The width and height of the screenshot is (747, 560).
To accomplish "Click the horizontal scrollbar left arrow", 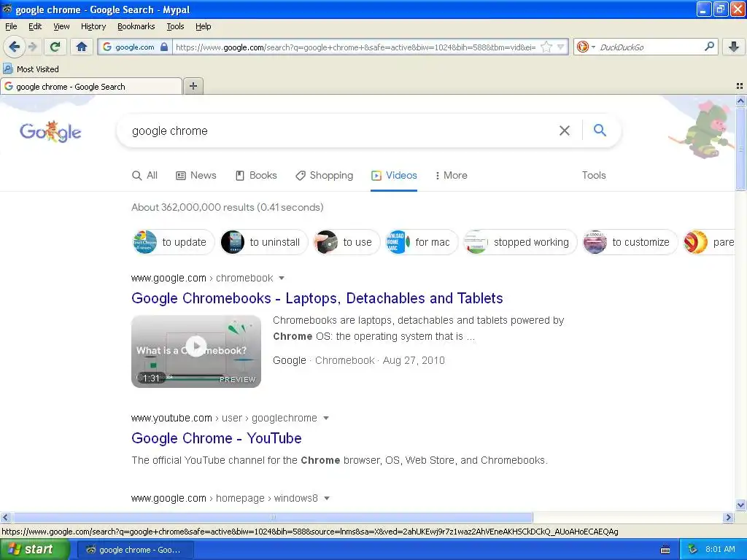I will 5,517.
